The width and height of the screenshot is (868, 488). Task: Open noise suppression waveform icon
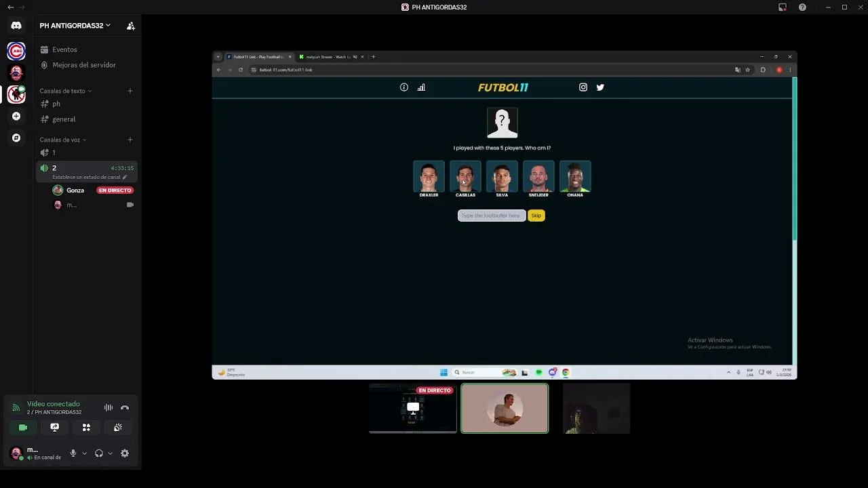(108, 407)
